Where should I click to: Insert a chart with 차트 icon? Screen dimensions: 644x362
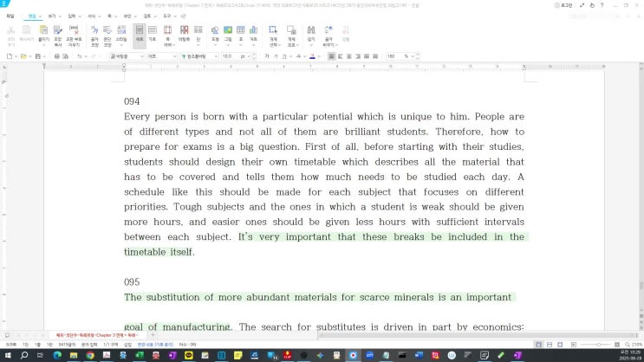click(x=253, y=34)
